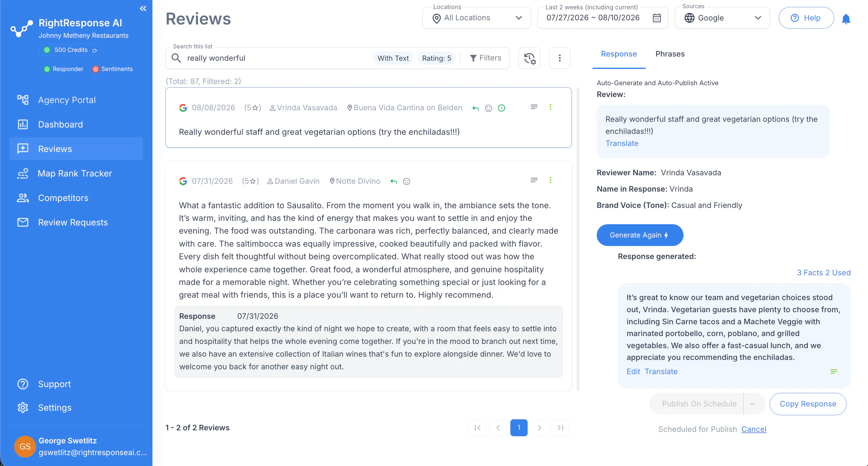Click the really wonderful search field
This screenshot has width=868, height=466.
pos(276,58)
